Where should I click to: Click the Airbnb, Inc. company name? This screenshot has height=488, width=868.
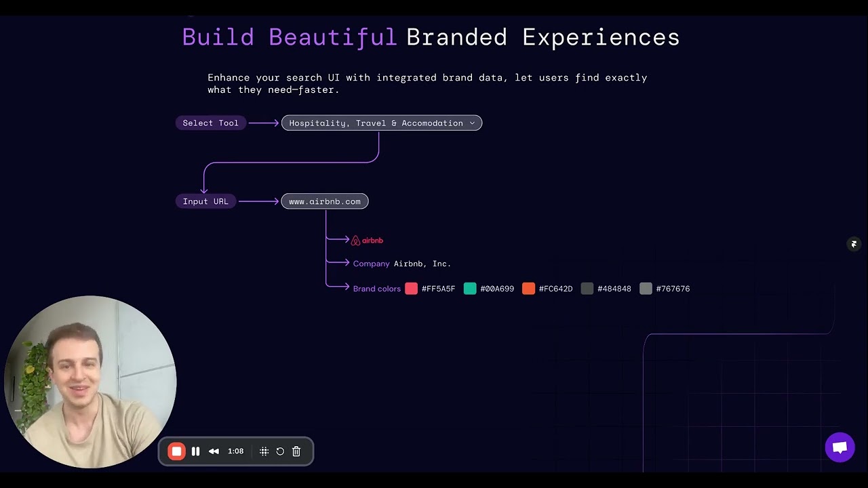pyautogui.click(x=422, y=264)
